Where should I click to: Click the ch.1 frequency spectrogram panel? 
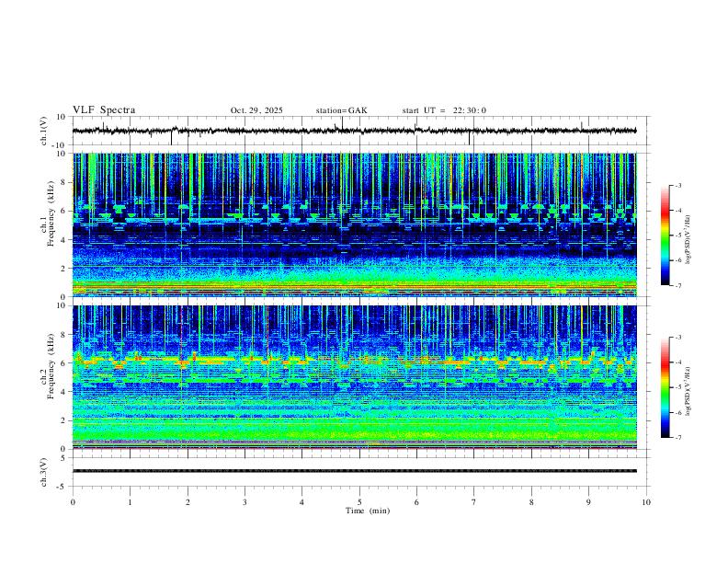point(355,224)
